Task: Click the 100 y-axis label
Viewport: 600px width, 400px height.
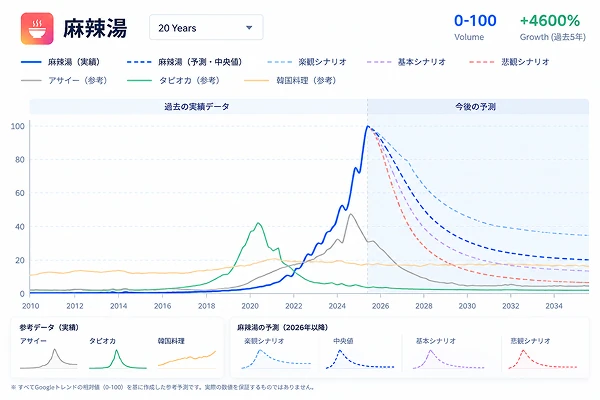Action: pos(17,126)
